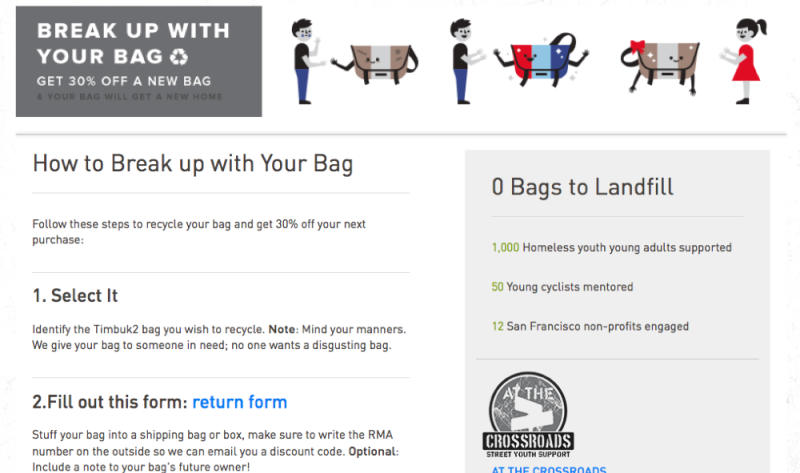Click the red and blue messenger bag
This screenshot has height=473, width=800.
(x=541, y=61)
